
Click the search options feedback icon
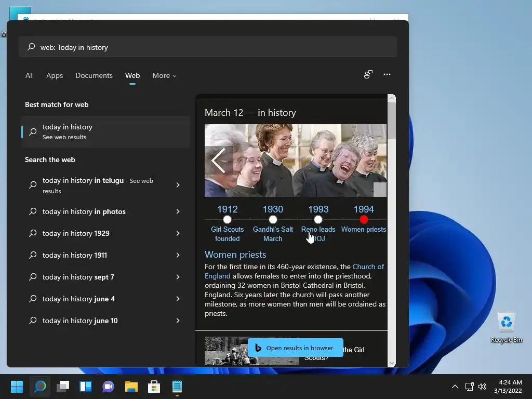[368, 74]
